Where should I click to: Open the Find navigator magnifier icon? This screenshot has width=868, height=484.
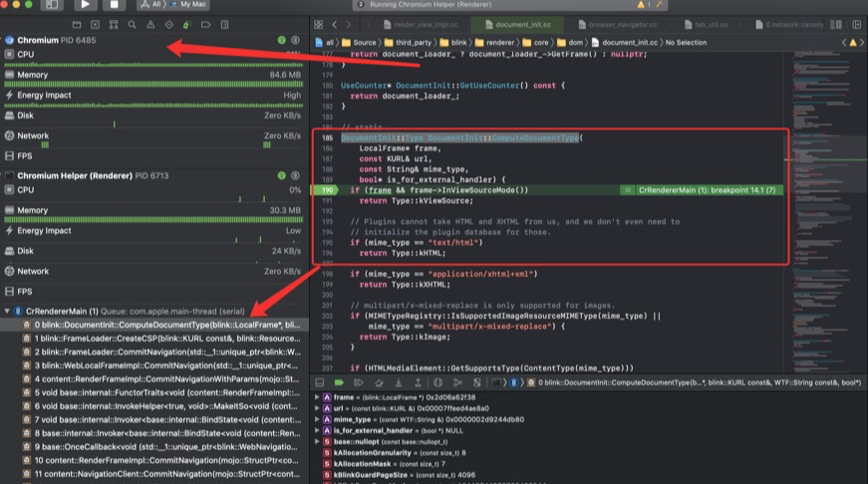point(132,24)
